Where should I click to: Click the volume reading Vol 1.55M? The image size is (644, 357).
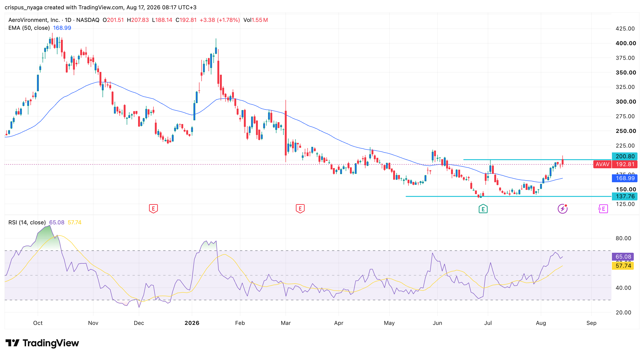tap(256, 20)
